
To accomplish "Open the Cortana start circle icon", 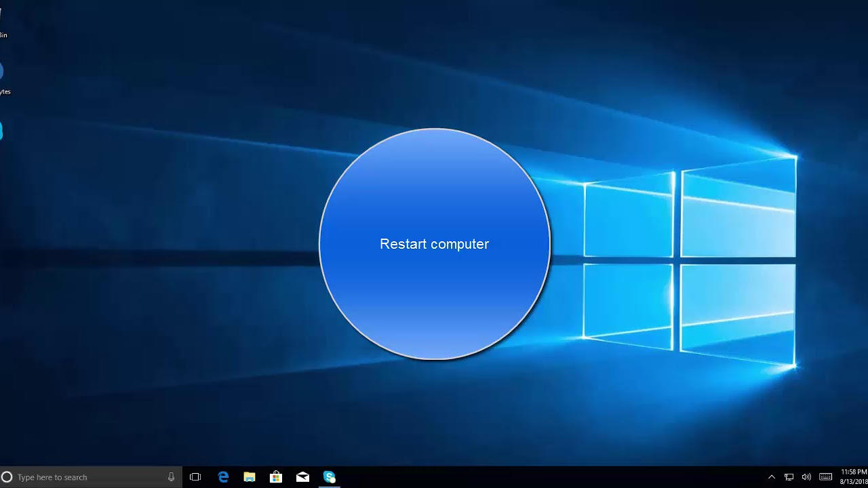I will point(6,477).
